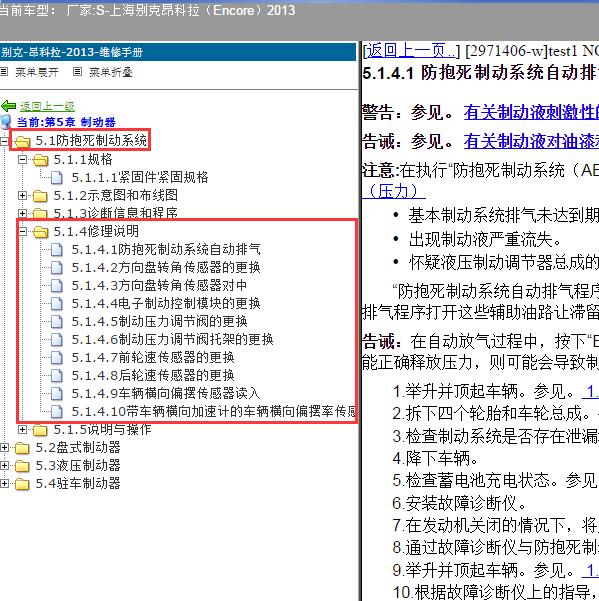This screenshot has height=601, width=599.
Task: Collapse the 5.1防抱死制动系统 node
Action: [x=4, y=141]
